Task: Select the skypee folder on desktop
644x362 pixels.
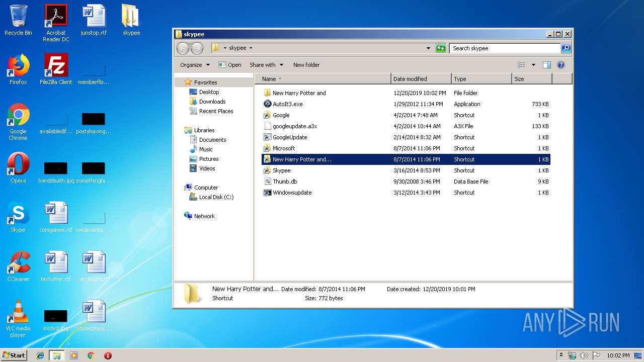Action: click(x=131, y=20)
